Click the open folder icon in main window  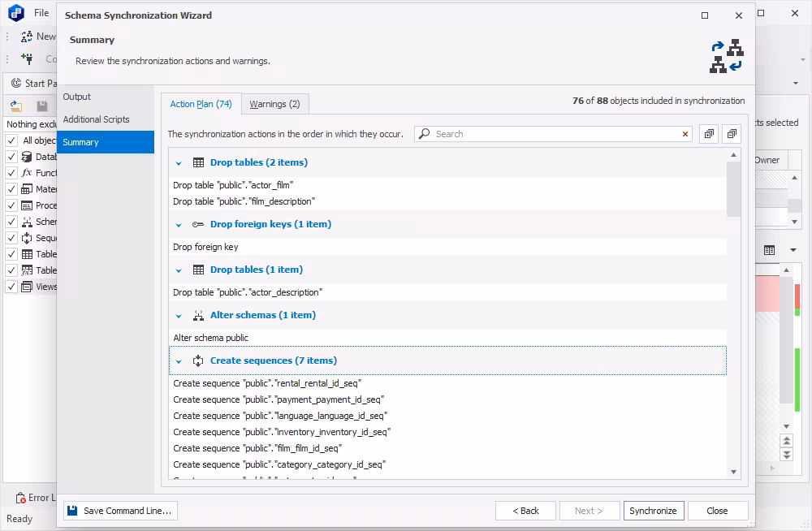(16, 106)
